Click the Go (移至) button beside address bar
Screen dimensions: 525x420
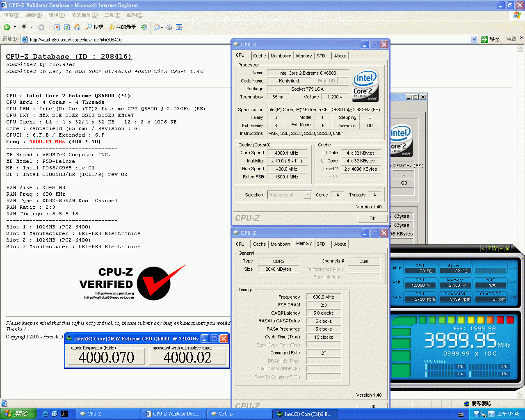(x=490, y=39)
